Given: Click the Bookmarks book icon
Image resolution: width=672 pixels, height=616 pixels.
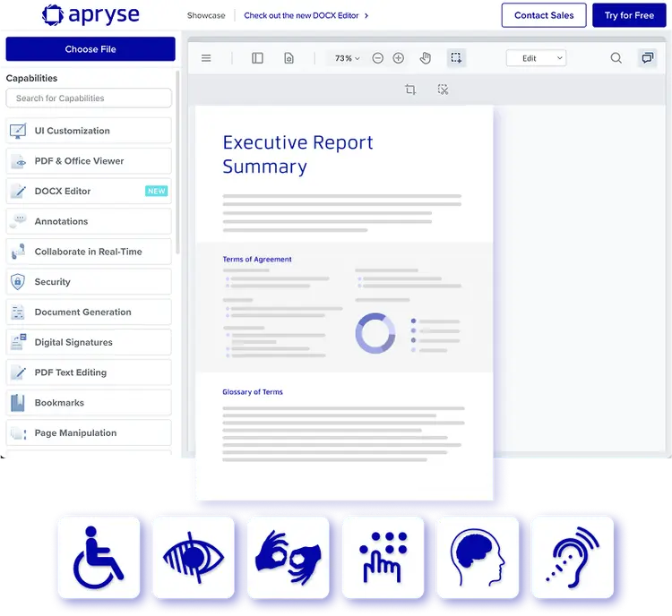Looking at the screenshot, I should 18,403.
